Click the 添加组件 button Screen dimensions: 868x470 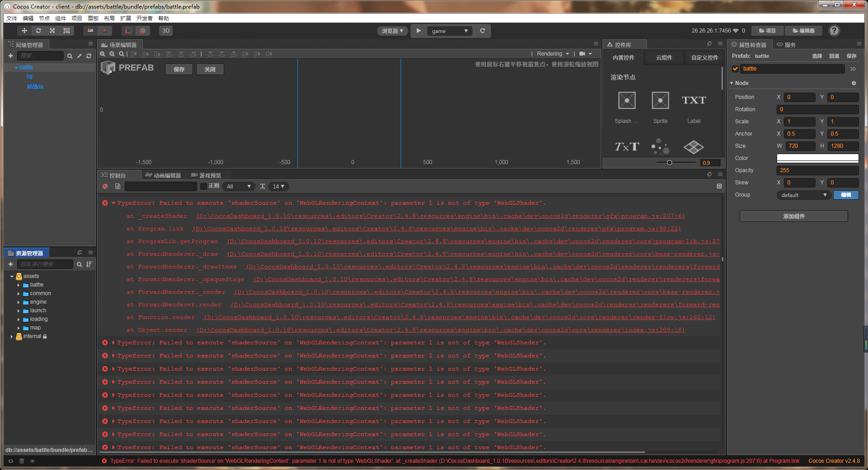point(793,216)
